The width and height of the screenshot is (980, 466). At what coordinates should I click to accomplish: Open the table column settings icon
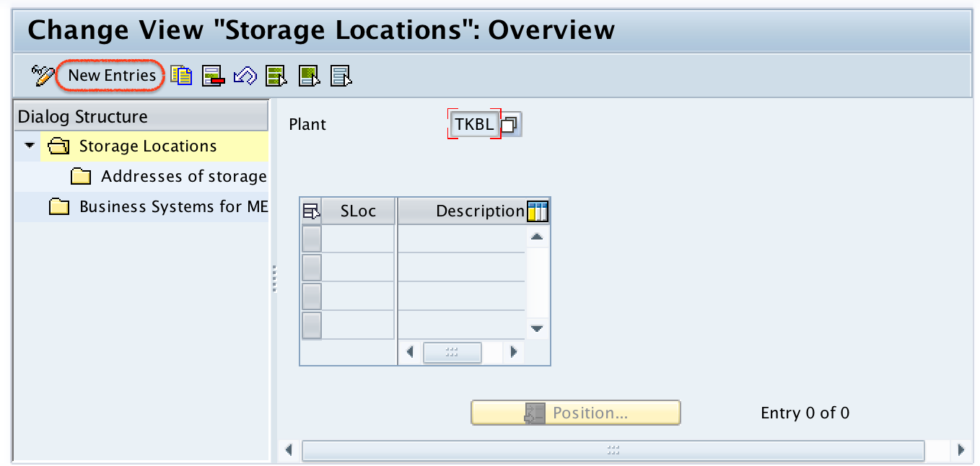point(538,211)
